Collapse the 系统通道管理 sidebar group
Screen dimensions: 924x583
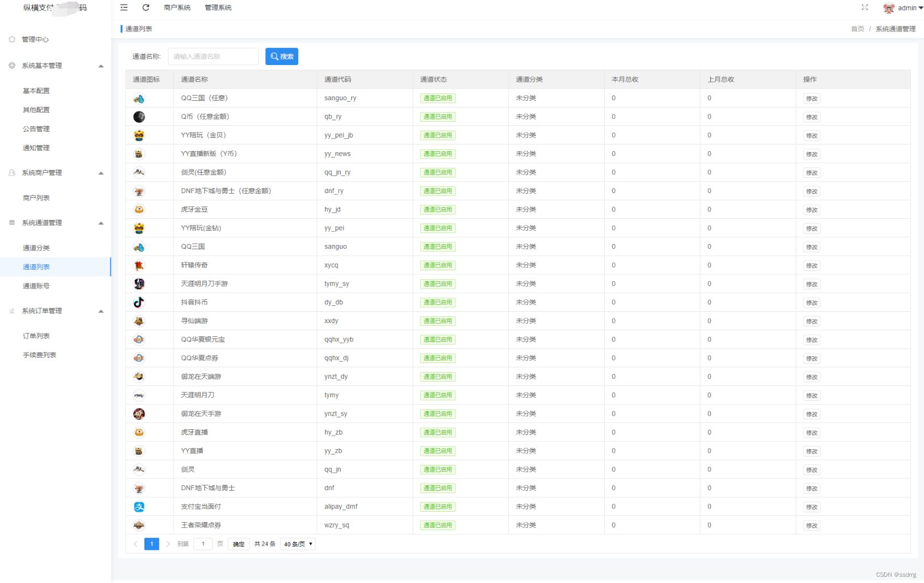pos(101,223)
